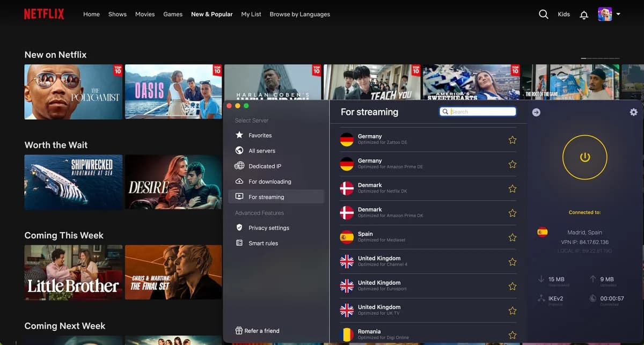Favorite Germany Zattoo DE server star
Screen dimensions: 644x345
[x=513, y=140]
